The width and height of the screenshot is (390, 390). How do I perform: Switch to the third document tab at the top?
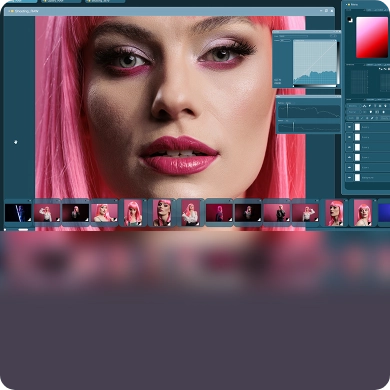105,1
